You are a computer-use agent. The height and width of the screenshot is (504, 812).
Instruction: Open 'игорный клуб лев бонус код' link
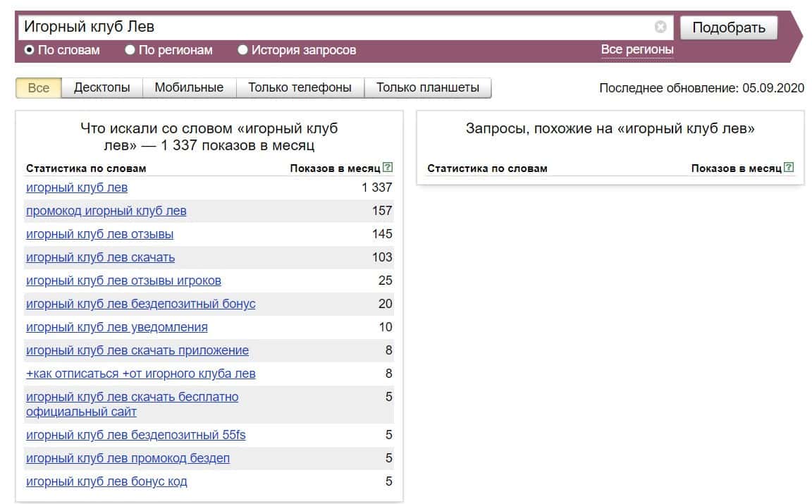pyautogui.click(x=106, y=482)
